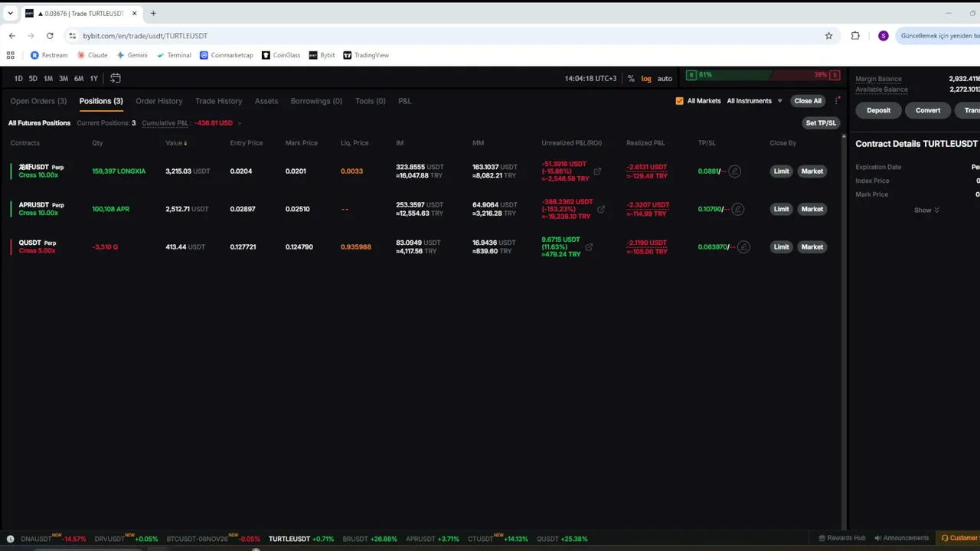Viewport: 980px width, 551px height.
Task: Click the Restream bookmark icon
Action: [x=34, y=55]
